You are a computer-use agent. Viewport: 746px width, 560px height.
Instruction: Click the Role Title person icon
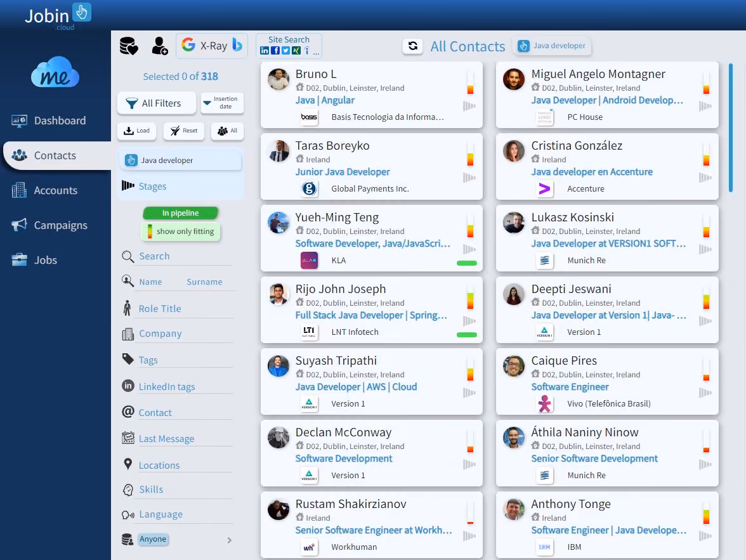tap(127, 308)
